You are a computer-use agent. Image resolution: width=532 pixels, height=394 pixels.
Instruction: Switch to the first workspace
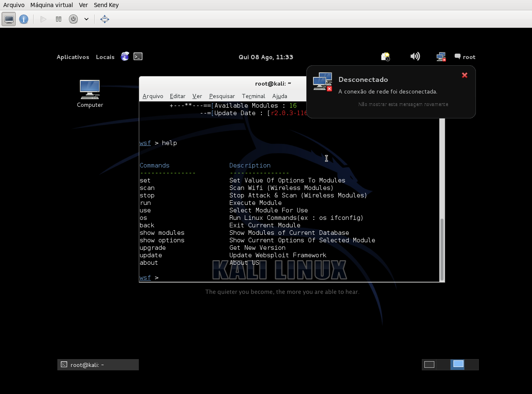[x=429, y=364]
